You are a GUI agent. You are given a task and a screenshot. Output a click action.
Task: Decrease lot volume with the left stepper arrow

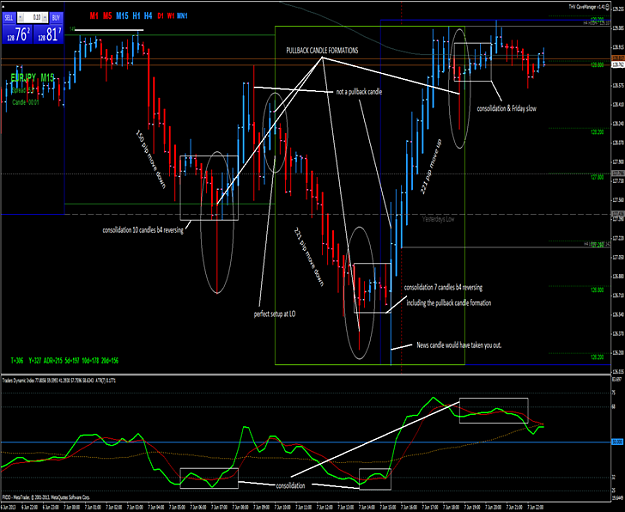[x=20, y=18]
